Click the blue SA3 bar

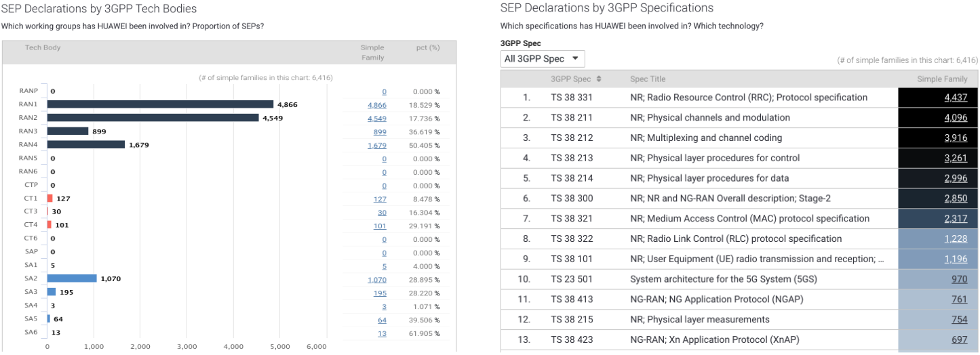(x=52, y=292)
